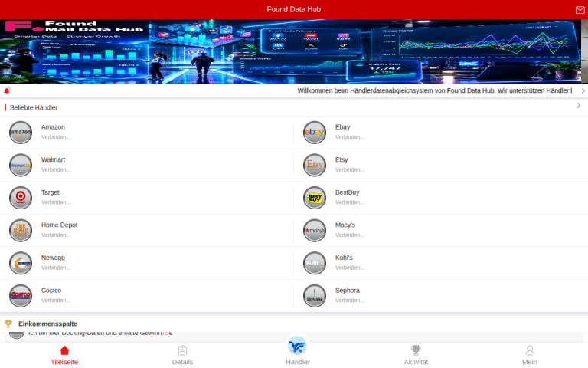Screen dimensions: 588x368
Task: Click the Sephora merchant name
Action: pyautogui.click(x=348, y=291)
